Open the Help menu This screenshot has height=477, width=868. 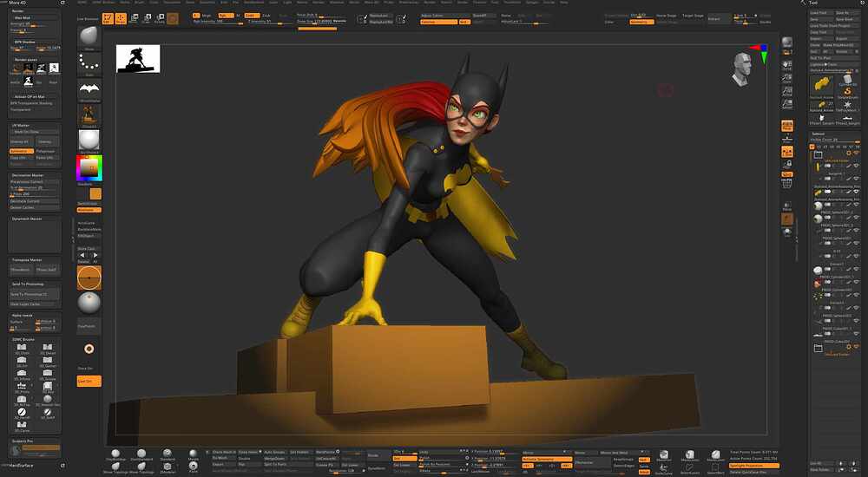[x=564, y=3]
